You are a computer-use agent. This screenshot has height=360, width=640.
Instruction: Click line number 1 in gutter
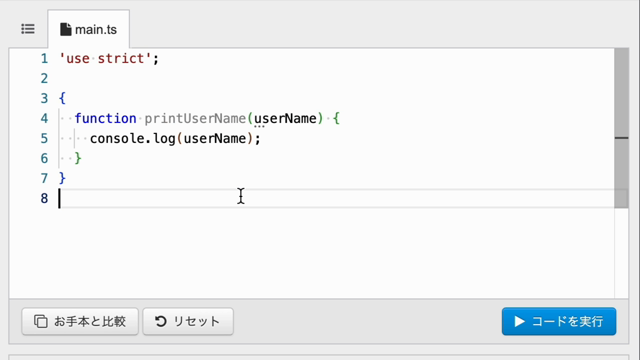[x=44, y=59]
